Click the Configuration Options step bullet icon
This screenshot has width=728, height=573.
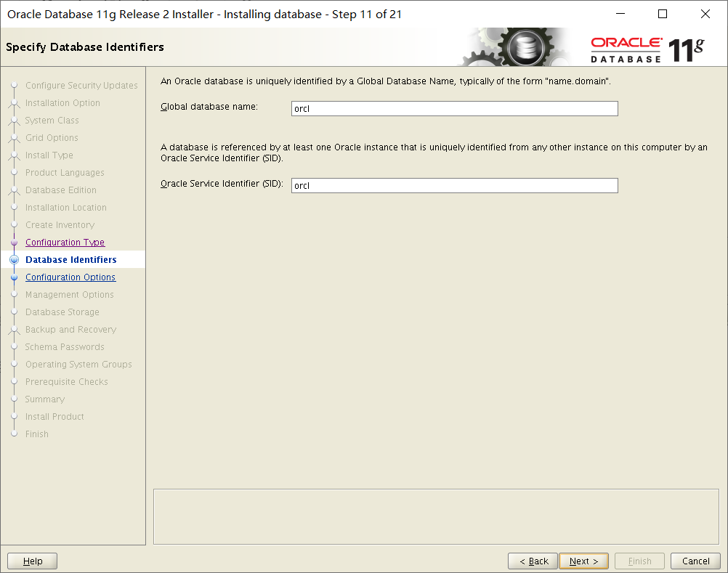point(15,277)
